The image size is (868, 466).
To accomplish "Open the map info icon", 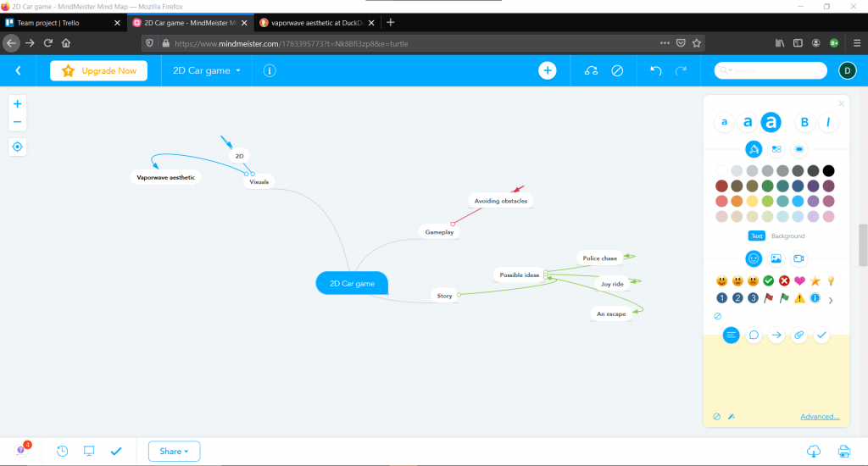I will coord(270,71).
